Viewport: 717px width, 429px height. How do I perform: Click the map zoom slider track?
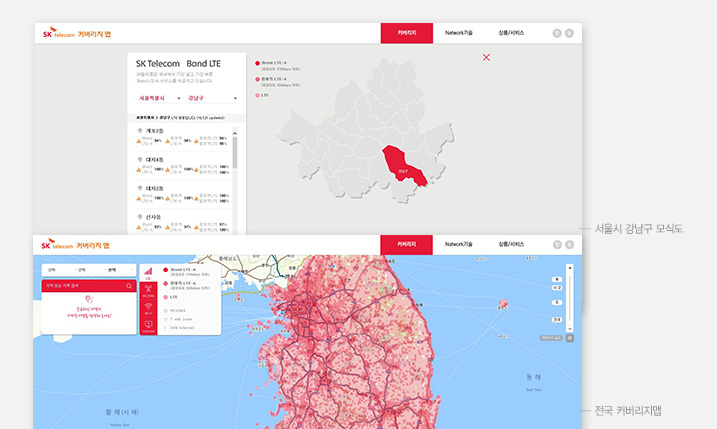tap(569, 299)
